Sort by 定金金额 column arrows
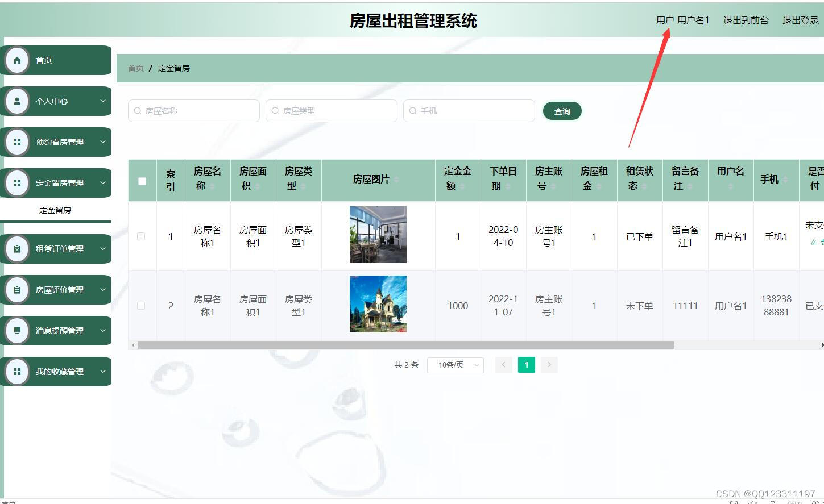This screenshot has width=824, height=504. tap(462, 186)
